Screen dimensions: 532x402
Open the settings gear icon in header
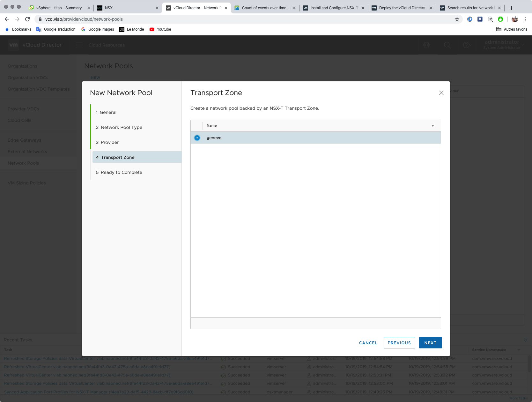tap(426, 45)
